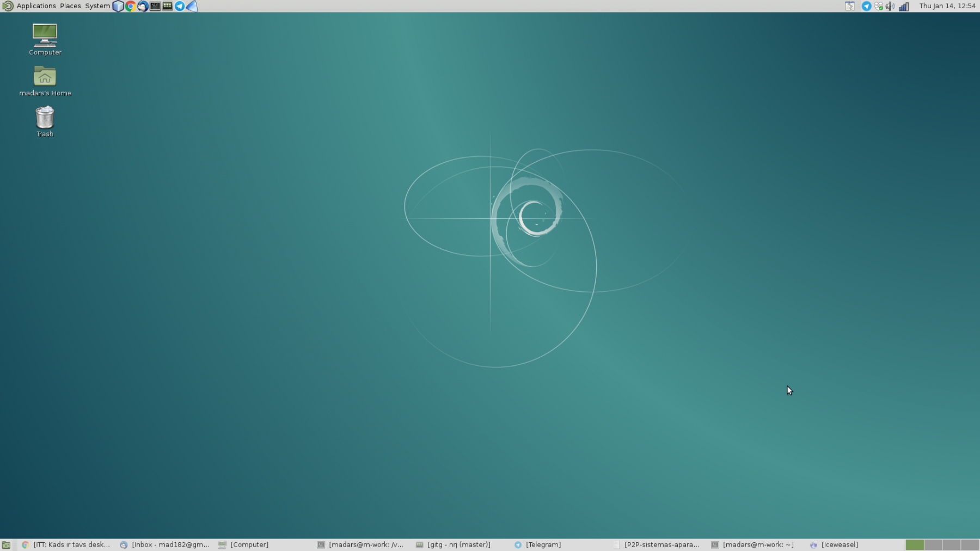Open the Telegram tray icon

click(x=866, y=6)
